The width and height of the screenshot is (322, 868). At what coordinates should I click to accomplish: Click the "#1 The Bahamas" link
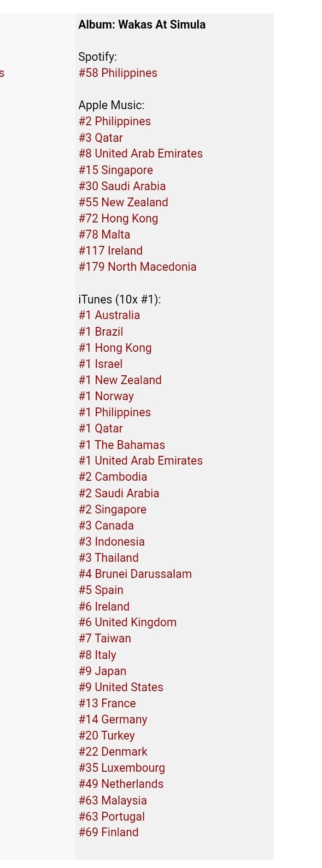click(121, 445)
